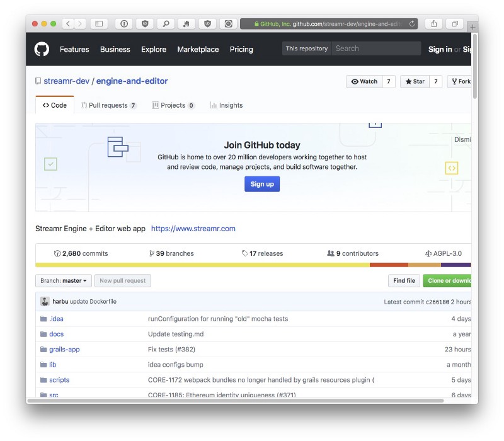This screenshot has height=441, width=504.
Task: Open the watchers count 7 beside Watch
Action: [x=389, y=82]
